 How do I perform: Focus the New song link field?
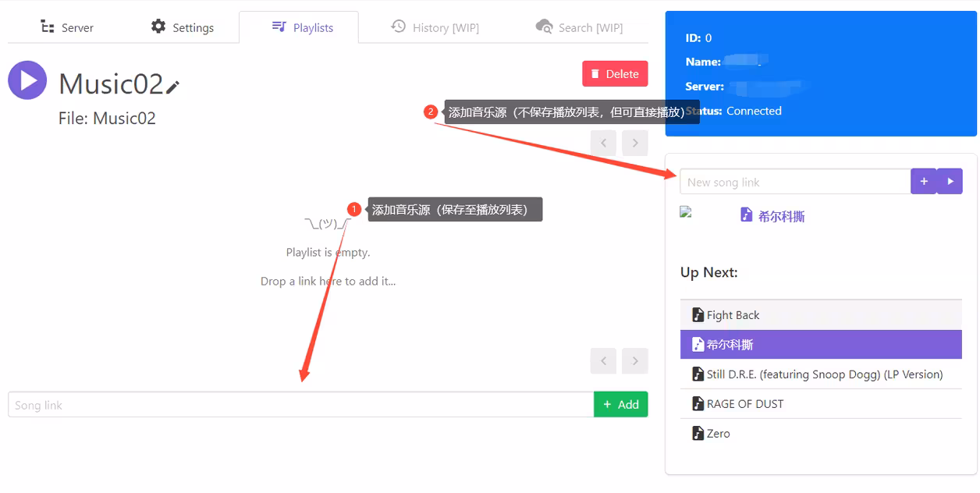coord(795,182)
